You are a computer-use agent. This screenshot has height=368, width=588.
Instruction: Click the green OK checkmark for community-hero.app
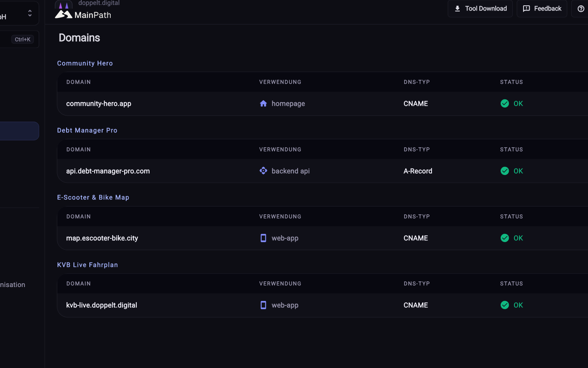505,103
